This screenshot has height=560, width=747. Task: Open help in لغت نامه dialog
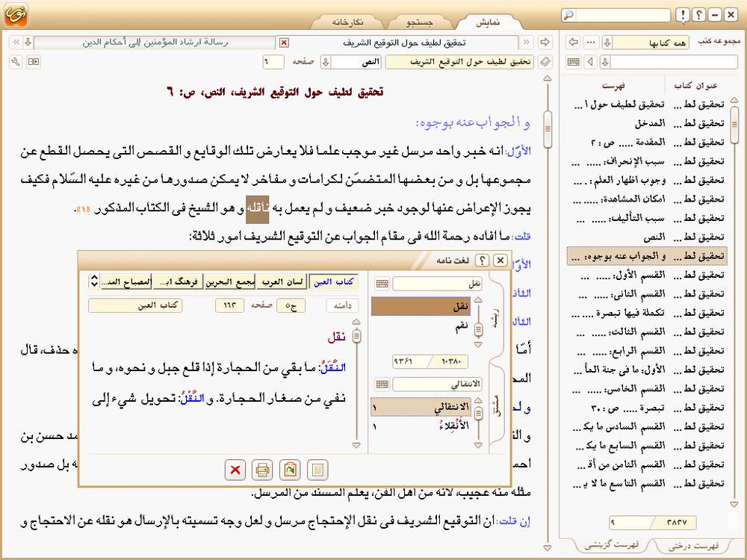coord(482,261)
